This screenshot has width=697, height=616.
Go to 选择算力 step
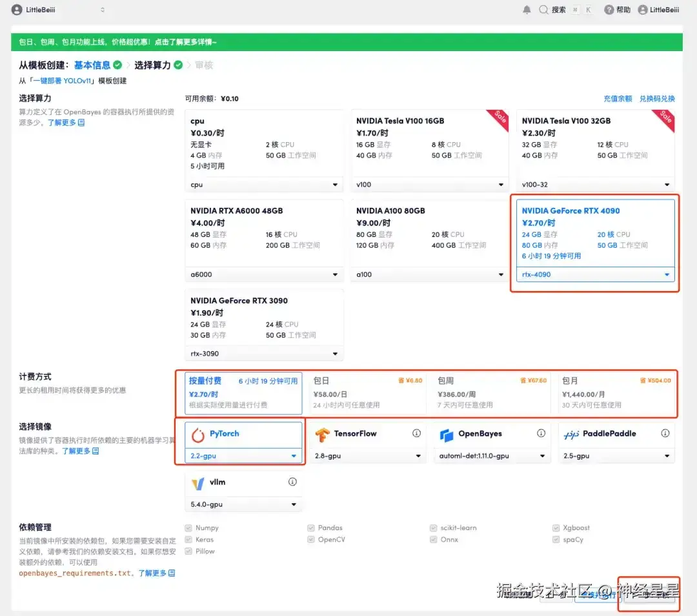(152, 65)
